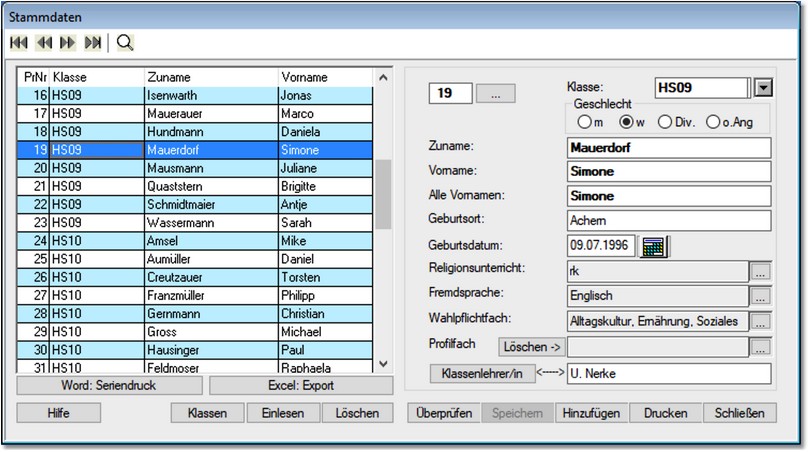The height and width of the screenshot is (452, 808).
Task: Select row Mausmann Juliane
Action: (x=195, y=168)
